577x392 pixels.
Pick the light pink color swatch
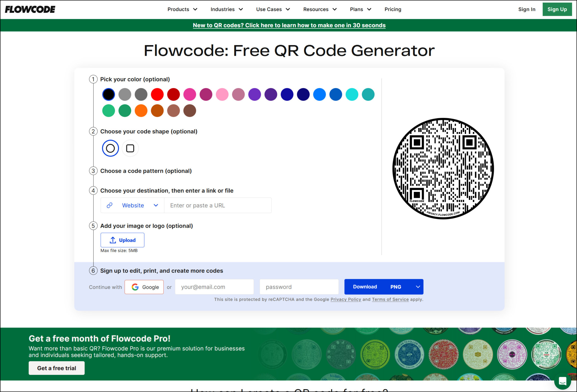pyautogui.click(x=222, y=94)
